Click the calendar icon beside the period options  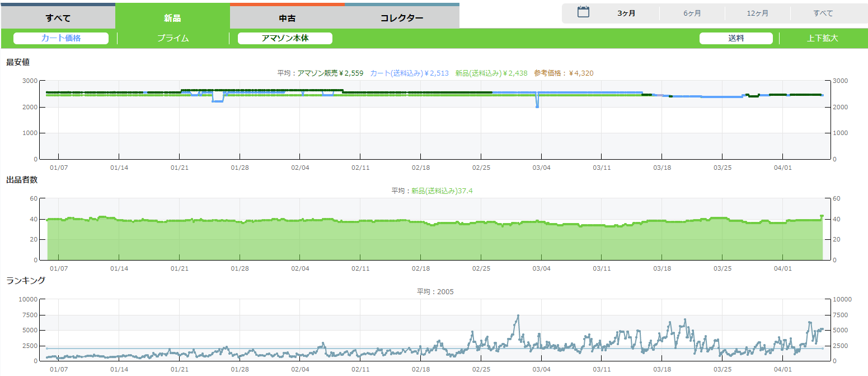583,12
